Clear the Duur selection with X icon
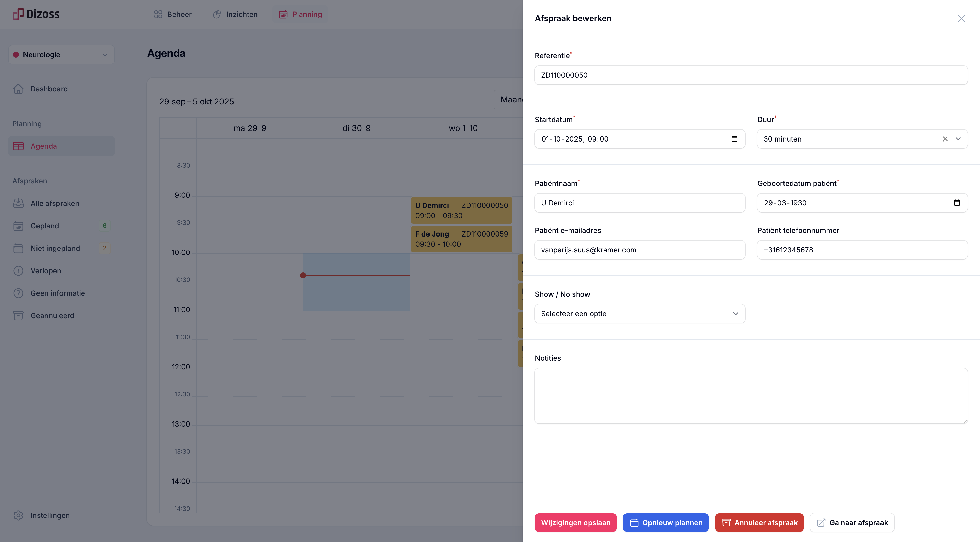The width and height of the screenshot is (980, 542). [945, 139]
